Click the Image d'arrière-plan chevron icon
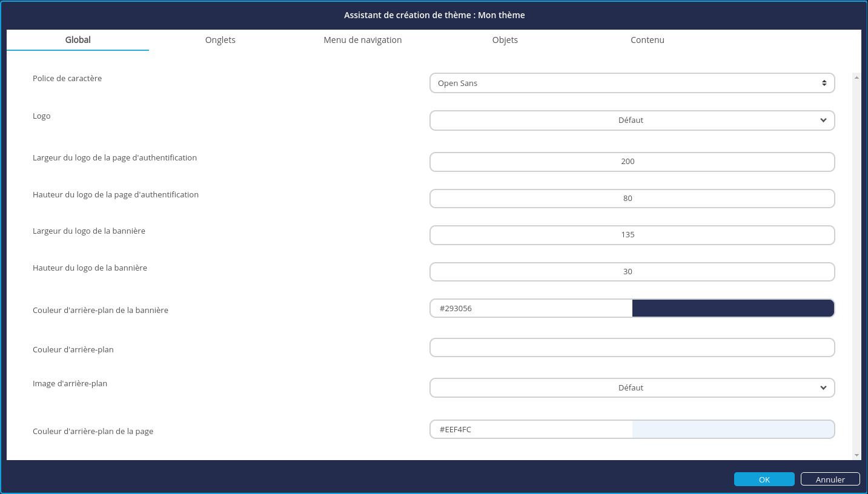This screenshot has height=494, width=868. pos(823,387)
